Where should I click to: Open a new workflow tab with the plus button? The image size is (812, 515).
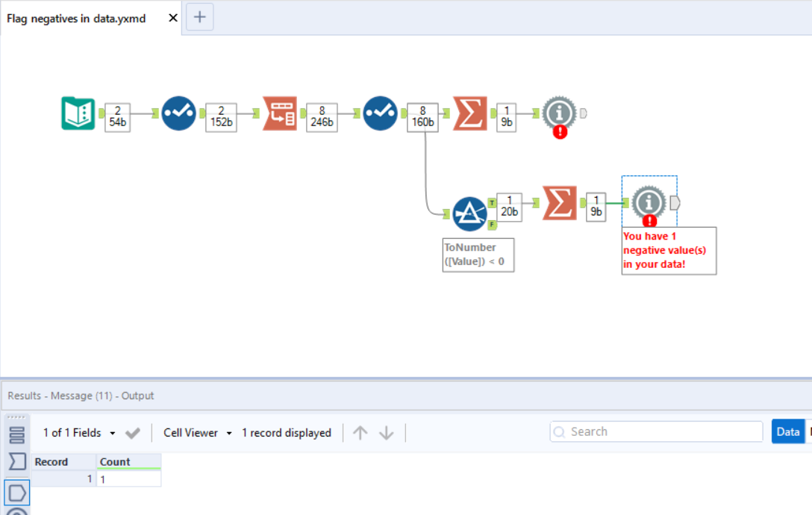click(x=199, y=18)
